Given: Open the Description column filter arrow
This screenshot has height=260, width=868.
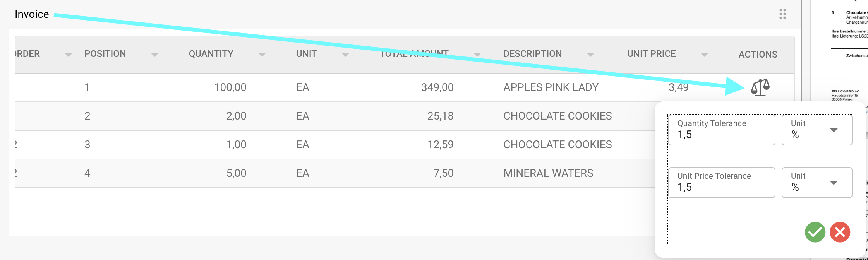Looking at the screenshot, I should (x=590, y=55).
